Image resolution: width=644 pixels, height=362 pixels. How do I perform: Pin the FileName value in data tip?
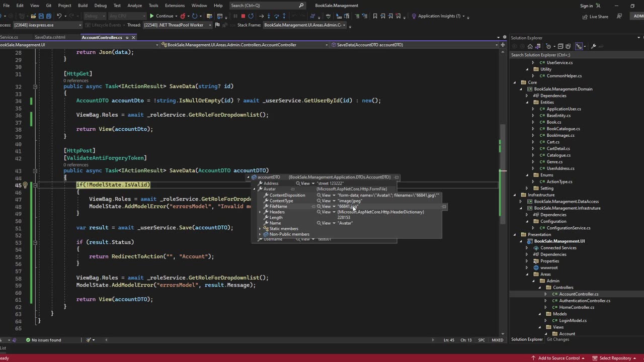coord(444,206)
